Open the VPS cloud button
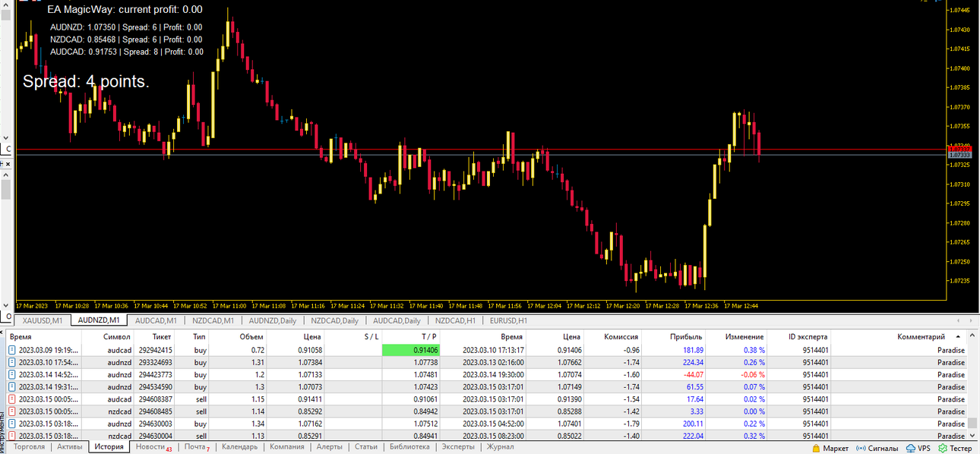 click(917, 448)
